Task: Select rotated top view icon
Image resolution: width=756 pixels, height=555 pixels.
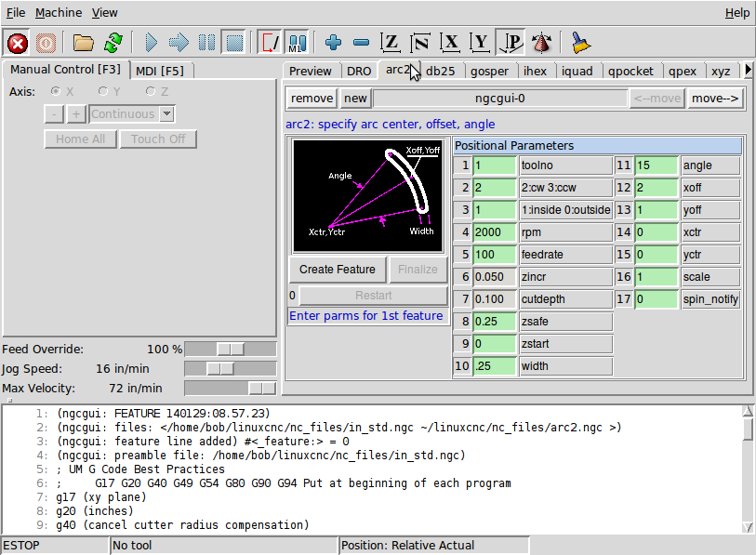Action: tap(420, 44)
